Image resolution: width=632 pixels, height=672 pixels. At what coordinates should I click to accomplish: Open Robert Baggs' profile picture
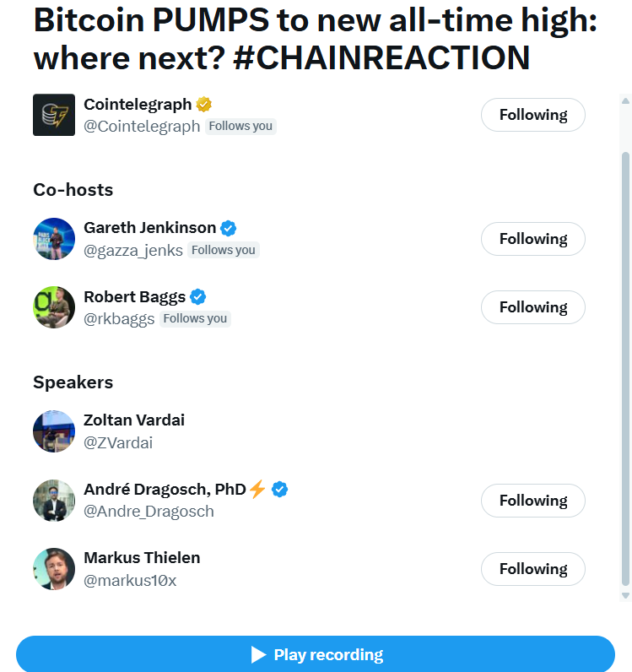(x=54, y=307)
